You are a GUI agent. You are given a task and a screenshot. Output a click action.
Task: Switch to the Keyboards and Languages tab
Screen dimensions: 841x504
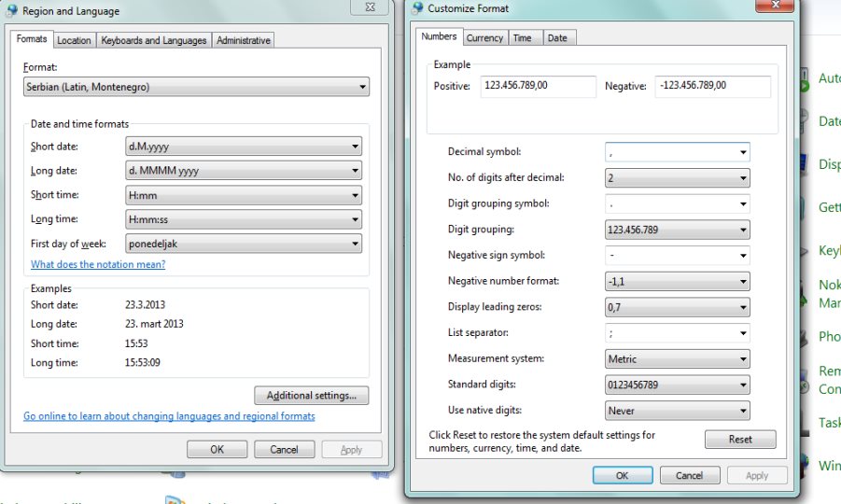154,40
